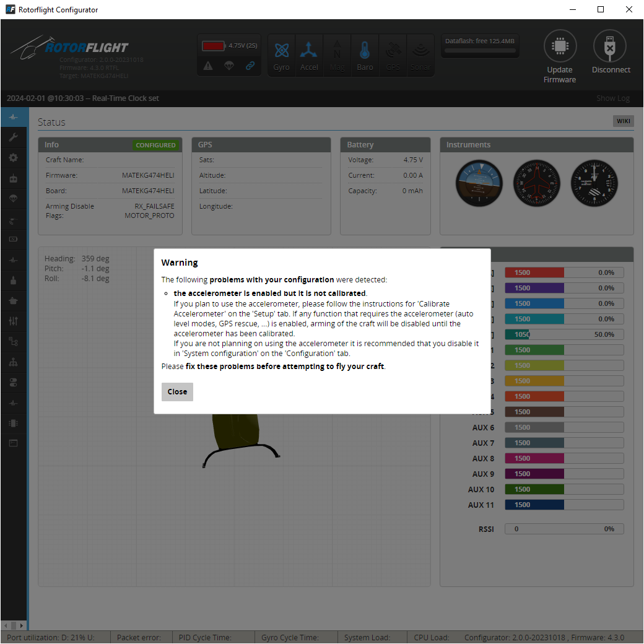The height and width of the screenshot is (644, 644).
Task: Click the RSSI signal bar
Action: coord(563,529)
